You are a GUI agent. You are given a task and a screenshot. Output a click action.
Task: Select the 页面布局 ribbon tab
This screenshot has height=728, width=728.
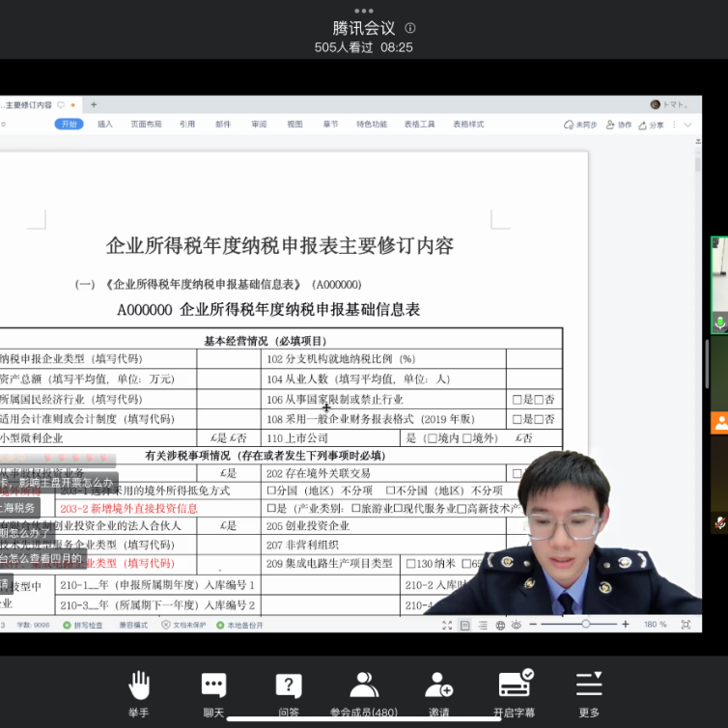click(x=146, y=124)
